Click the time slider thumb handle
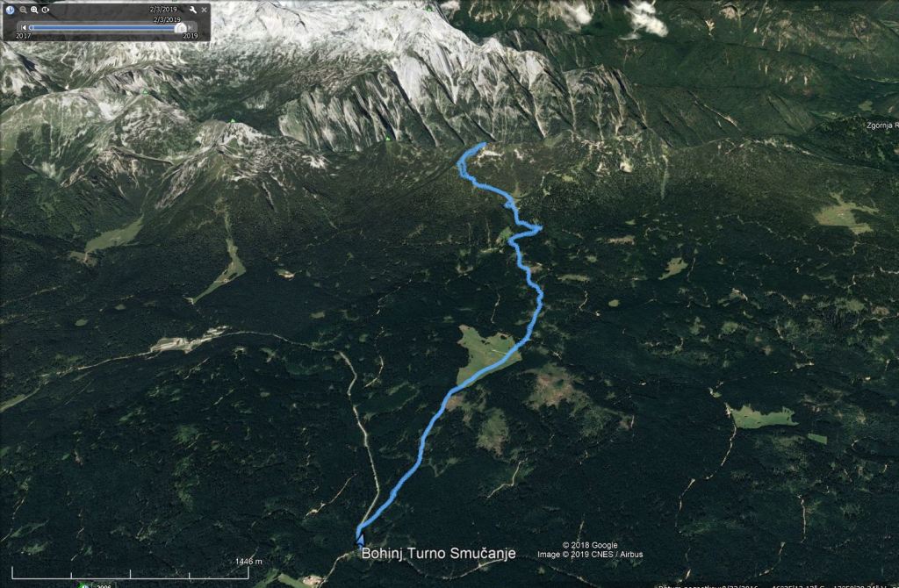The height and width of the screenshot is (588, 899). coord(181,28)
